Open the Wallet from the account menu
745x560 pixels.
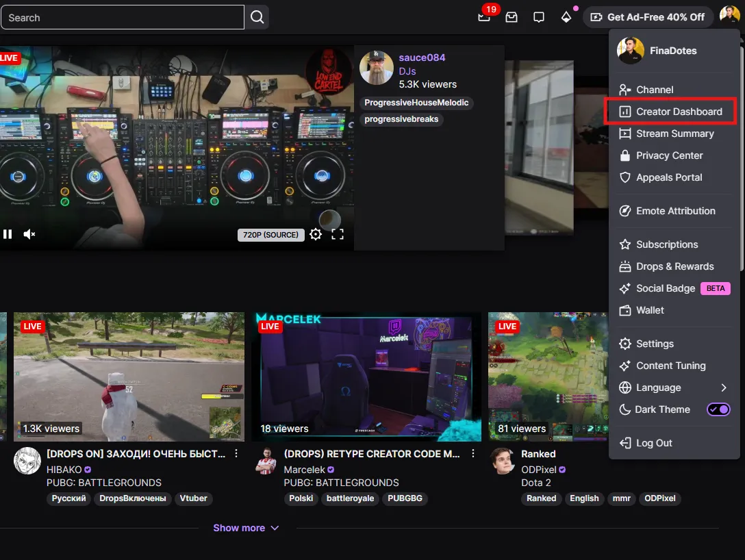pyautogui.click(x=649, y=310)
